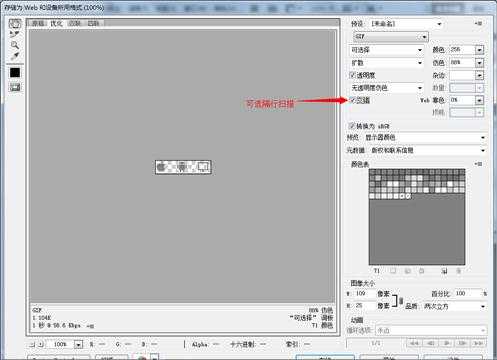Open the Web 靠色 snap dropdown arrow

[479, 100]
